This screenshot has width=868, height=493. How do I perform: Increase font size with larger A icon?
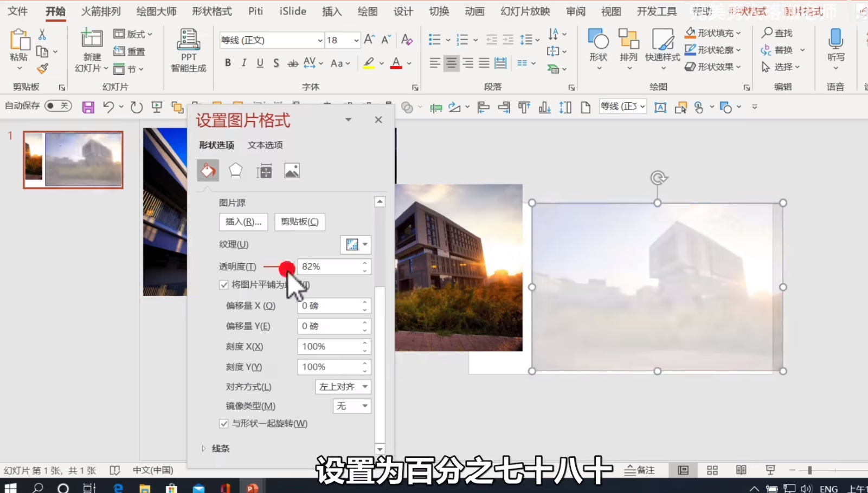(369, 40)
